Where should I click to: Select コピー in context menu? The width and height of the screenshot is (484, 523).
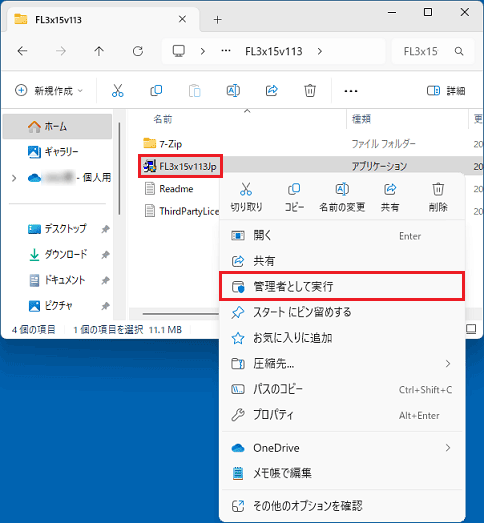click(x=294, y=197)
